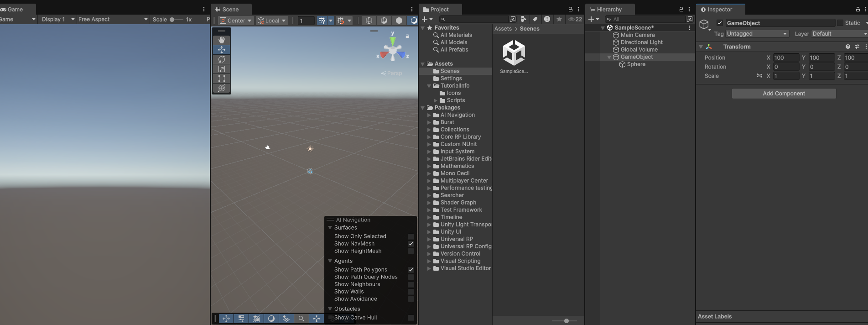Click the Search by Type icon in Project

524,19
